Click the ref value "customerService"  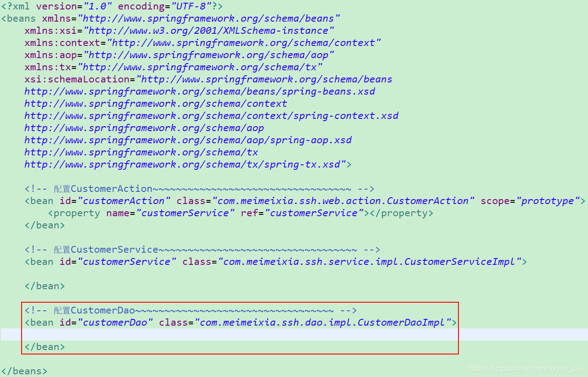314,213
